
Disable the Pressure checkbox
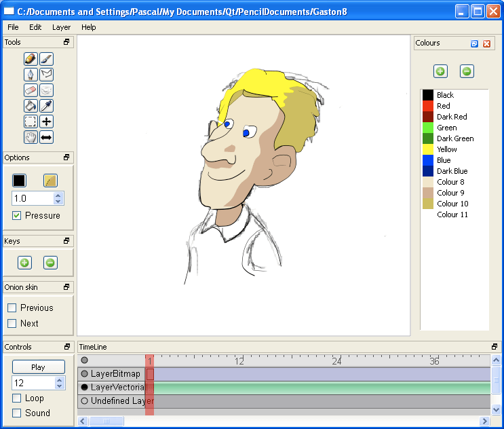pyautogui.click(x=17, y=216)
